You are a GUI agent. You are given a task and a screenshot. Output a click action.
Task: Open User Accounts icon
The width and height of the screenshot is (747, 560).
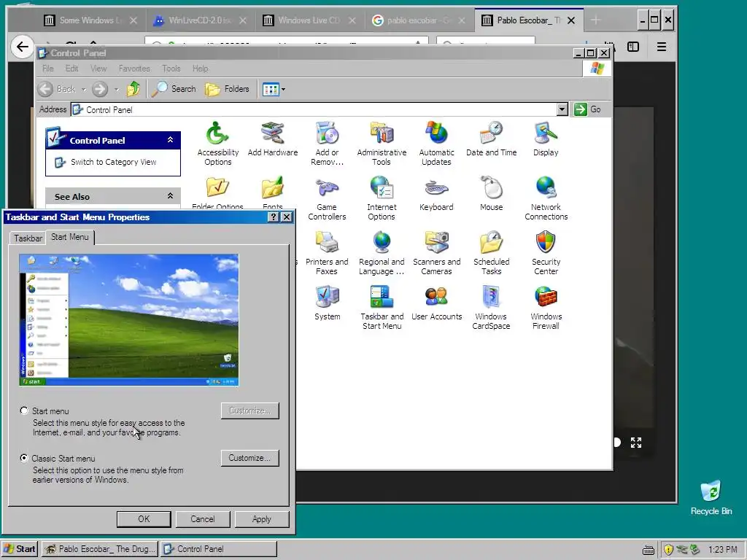point(436,303)
